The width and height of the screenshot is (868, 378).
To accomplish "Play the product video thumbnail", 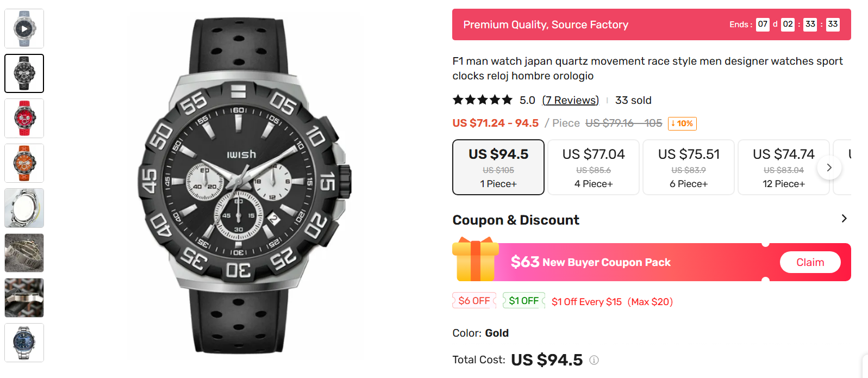I will pyautogui.click(x=24, y=28).
